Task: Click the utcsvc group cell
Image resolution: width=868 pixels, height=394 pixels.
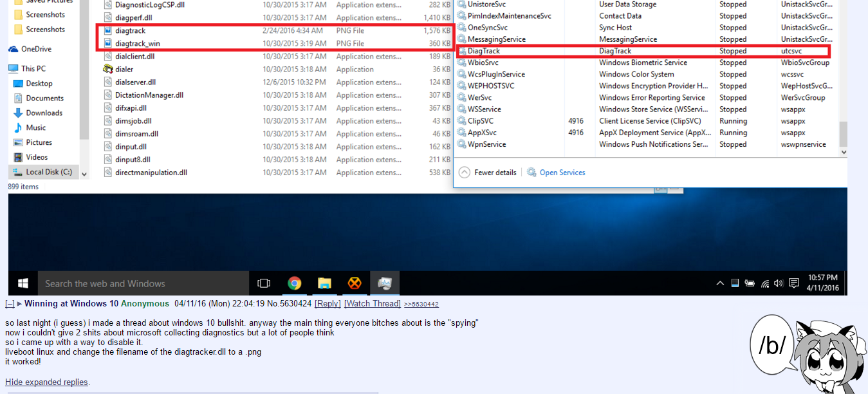Action: (791, 51)
